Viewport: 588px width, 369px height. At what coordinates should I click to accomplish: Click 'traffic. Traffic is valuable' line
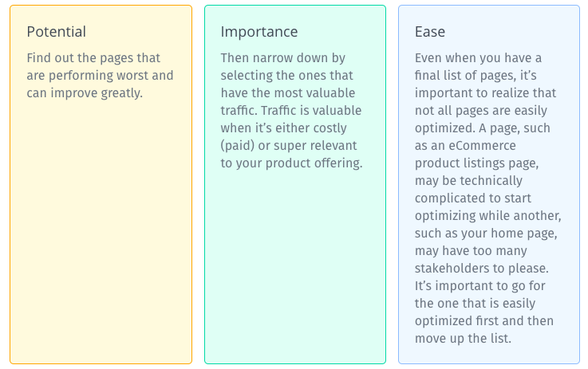tap(291, 111)
